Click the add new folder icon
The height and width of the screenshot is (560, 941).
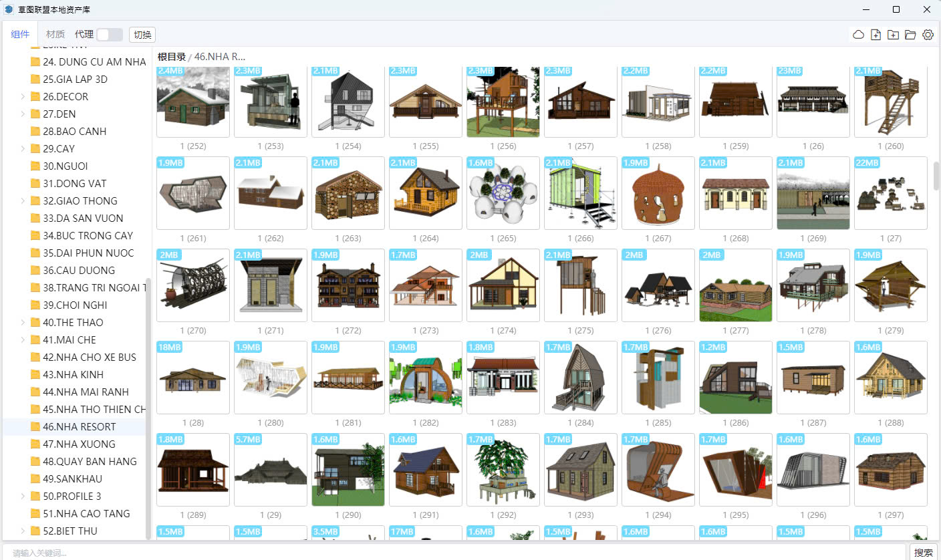point(893,35)
